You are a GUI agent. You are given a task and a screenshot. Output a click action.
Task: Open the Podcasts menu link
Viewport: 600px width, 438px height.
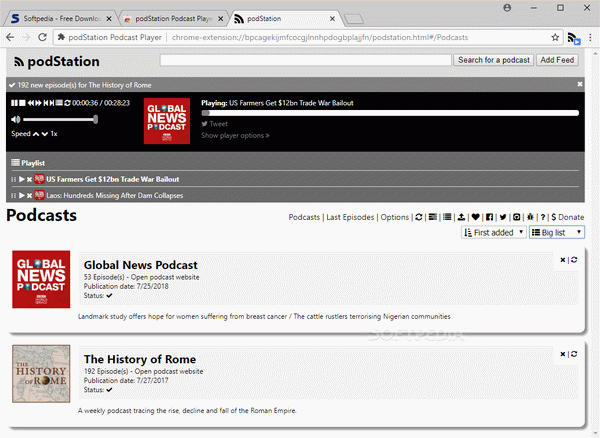tap(304, 217)
